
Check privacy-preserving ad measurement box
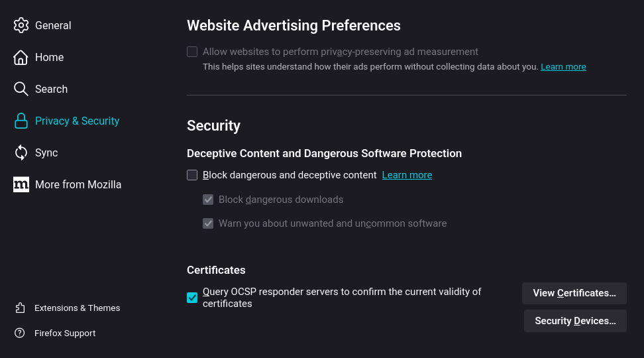click(x=192, y=52)
